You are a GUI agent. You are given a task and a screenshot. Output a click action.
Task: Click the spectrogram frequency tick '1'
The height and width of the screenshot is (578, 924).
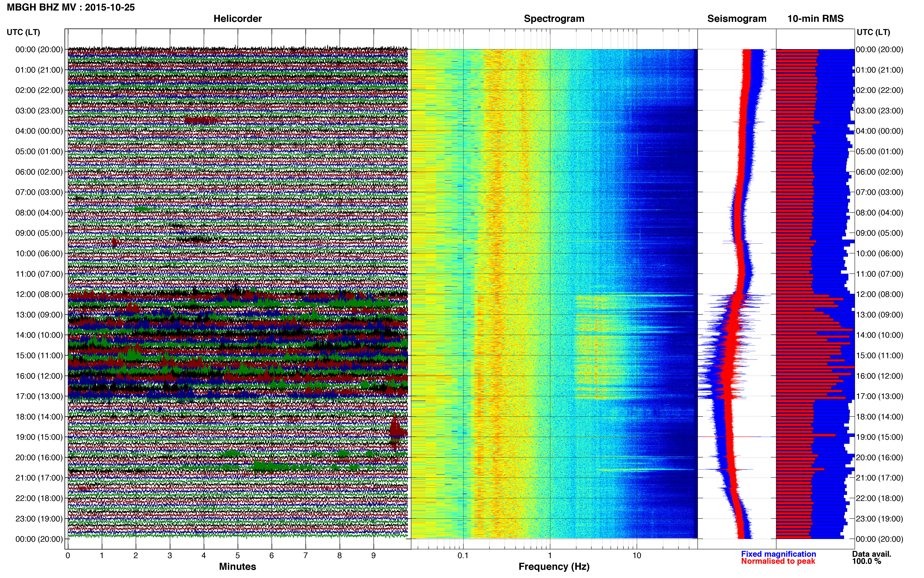tap(550, 556)
